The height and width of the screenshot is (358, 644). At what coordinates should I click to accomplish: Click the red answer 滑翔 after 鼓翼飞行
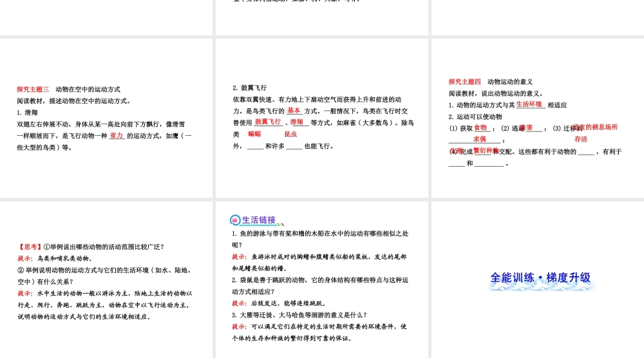[296, 122]
